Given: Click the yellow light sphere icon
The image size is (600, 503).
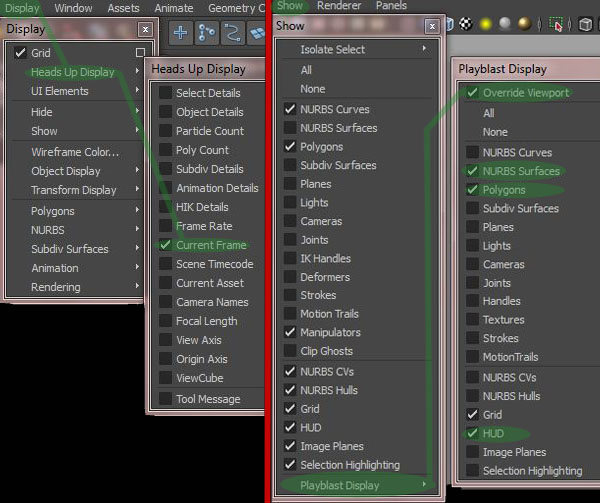Looking at the screenshot, I should pyautogui.click(x=486, y=24).
